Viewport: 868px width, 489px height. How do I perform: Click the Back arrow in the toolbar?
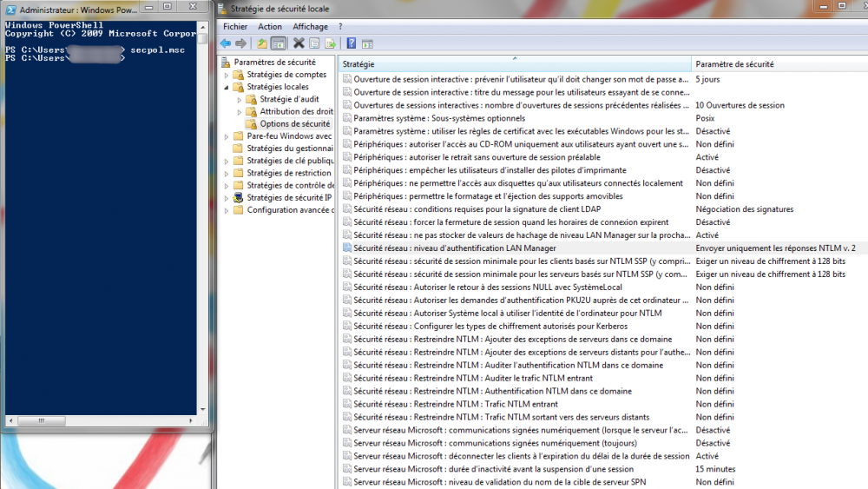tap(226, 43)
